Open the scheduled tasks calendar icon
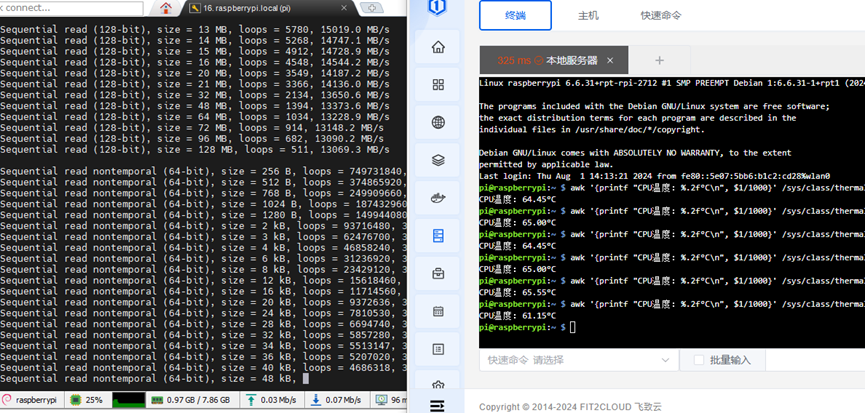Viewport: 865px width, 413px height. tap(438, 311)
